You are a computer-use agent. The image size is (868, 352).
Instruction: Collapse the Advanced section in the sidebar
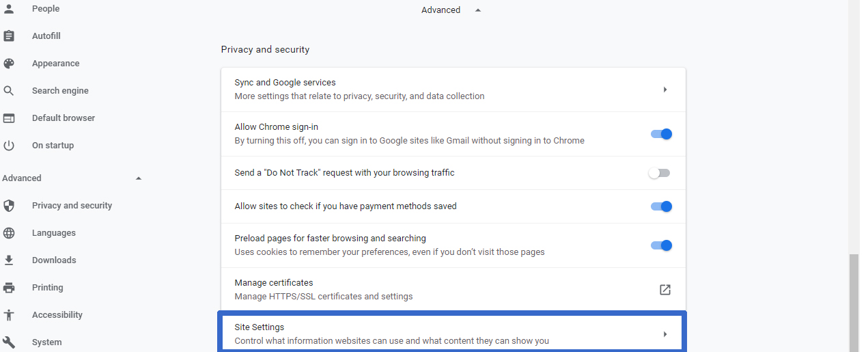[139, 178]
